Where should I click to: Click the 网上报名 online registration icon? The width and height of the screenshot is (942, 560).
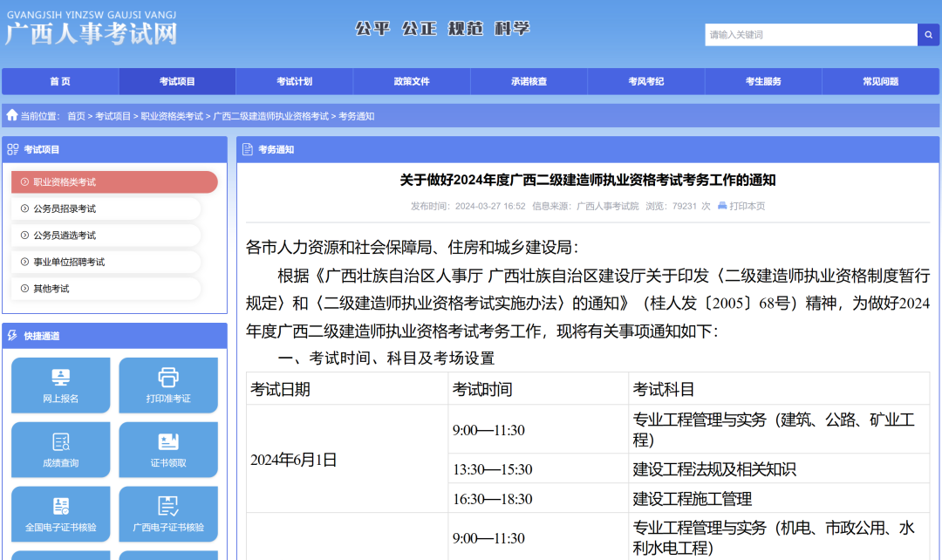[x=60, y=379]
